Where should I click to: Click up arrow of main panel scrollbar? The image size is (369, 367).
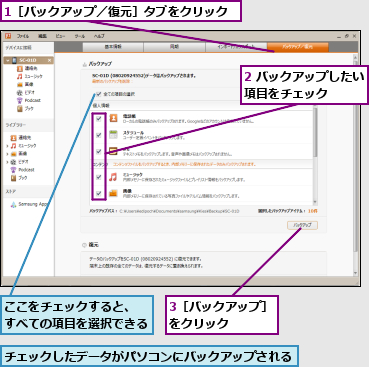(x=355, y=58)
